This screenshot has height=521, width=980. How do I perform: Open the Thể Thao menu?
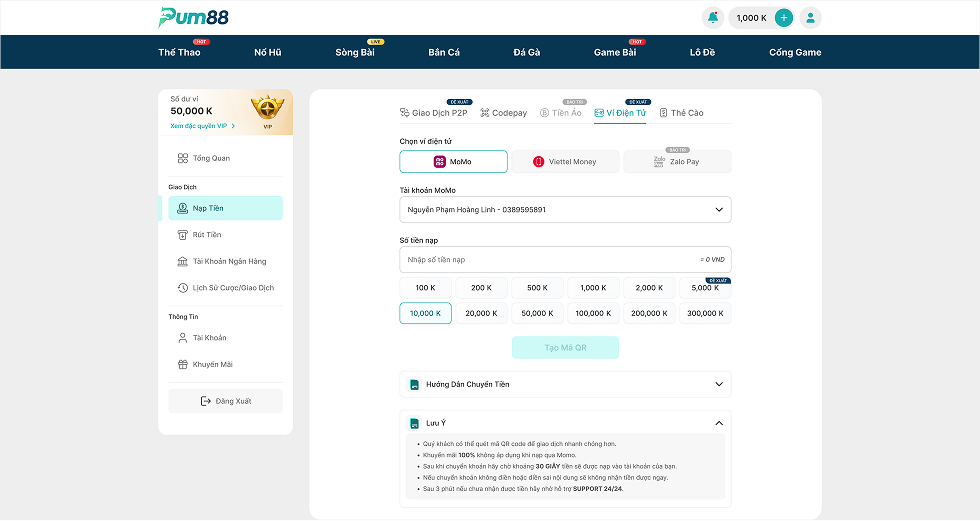[x=179, y=52]
